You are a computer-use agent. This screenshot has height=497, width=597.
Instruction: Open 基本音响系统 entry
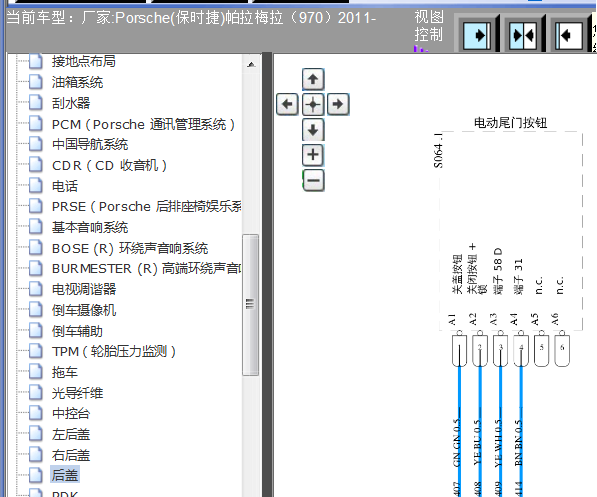[x=90, y=227]
